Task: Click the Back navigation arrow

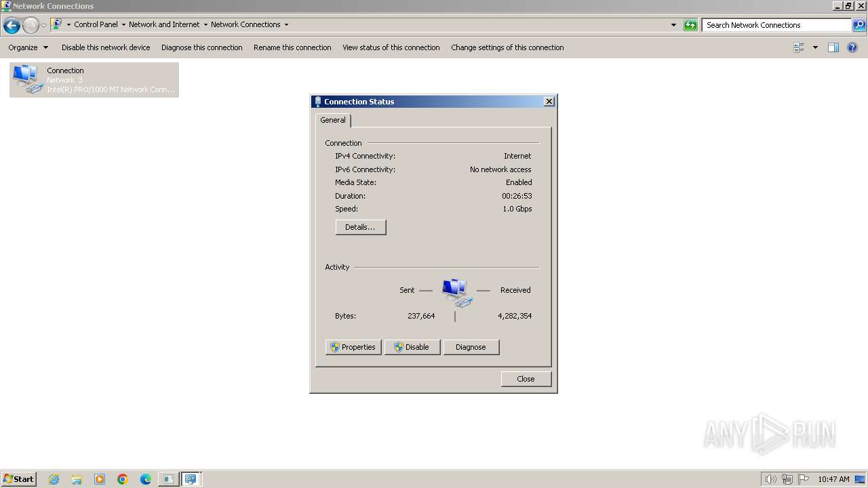Action: click(x=12, y=26)
